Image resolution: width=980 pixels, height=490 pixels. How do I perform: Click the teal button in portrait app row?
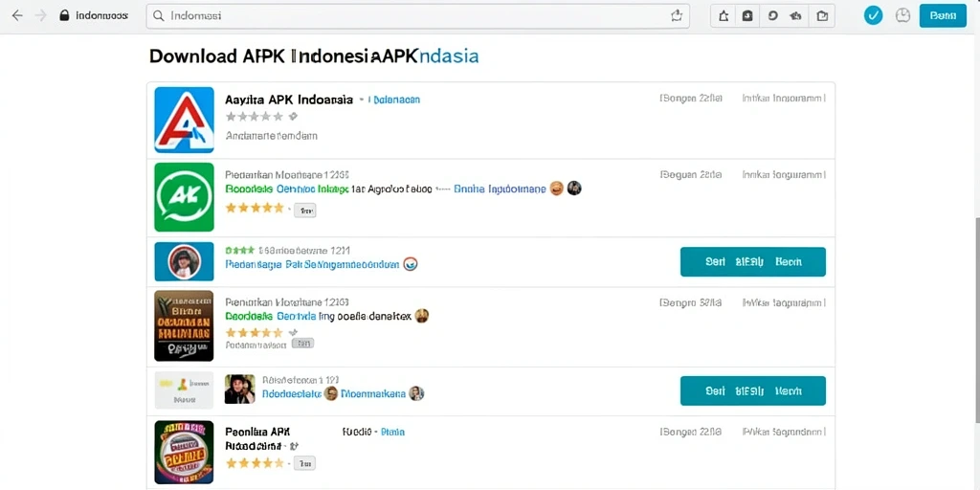coord(752,262)
